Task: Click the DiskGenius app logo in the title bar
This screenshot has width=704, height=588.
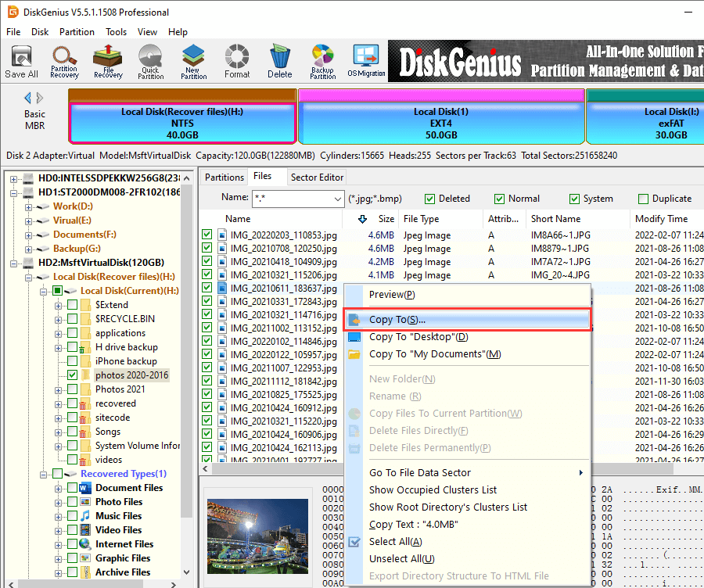Action: coord(13,12)
